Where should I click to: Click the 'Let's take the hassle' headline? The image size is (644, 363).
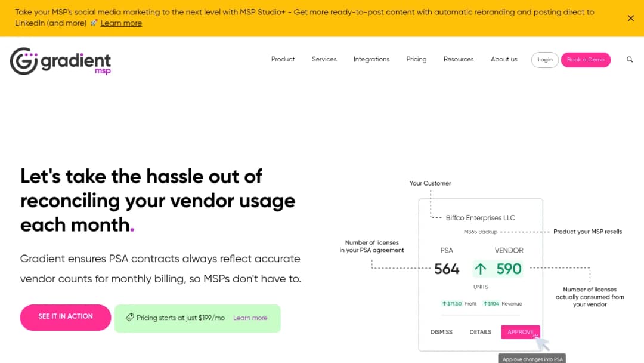(157, 201)
